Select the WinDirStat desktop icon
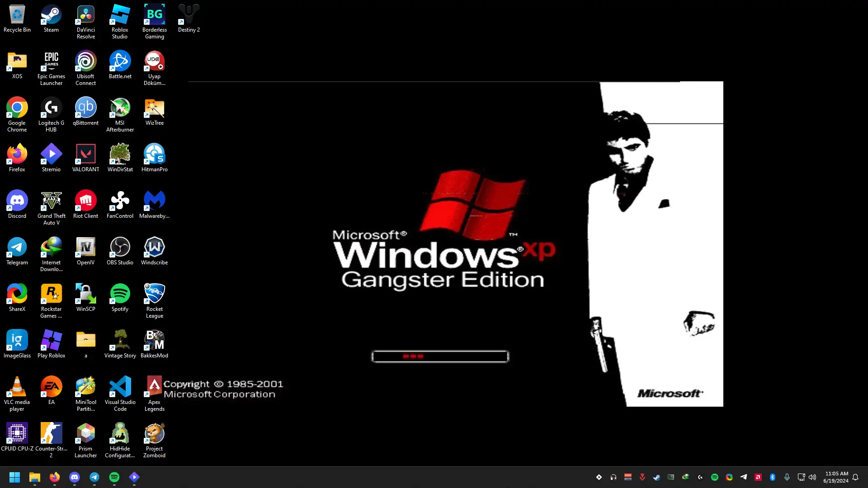 click(120, 159)
